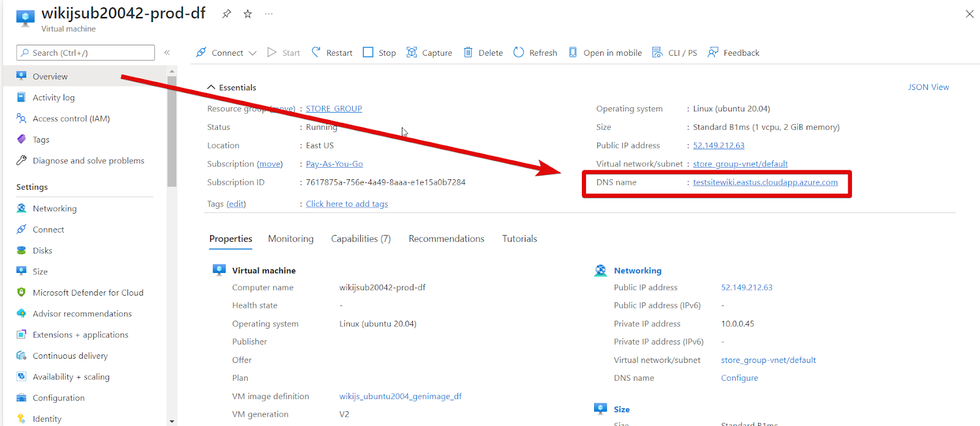Delete the virtual machine
Viewport: 980px width, 426px height.
coord(483,53)
